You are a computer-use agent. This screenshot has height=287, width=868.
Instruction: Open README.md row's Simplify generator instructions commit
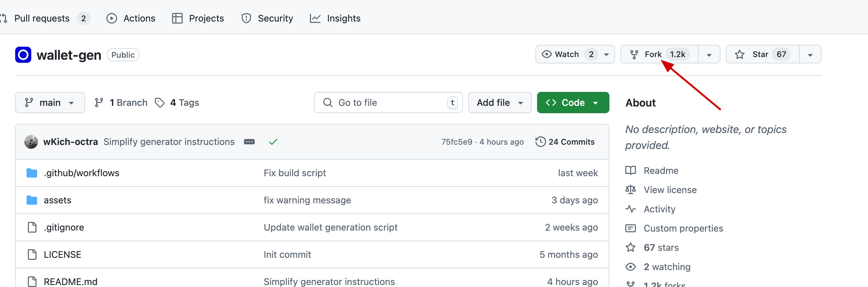(329, 281)
